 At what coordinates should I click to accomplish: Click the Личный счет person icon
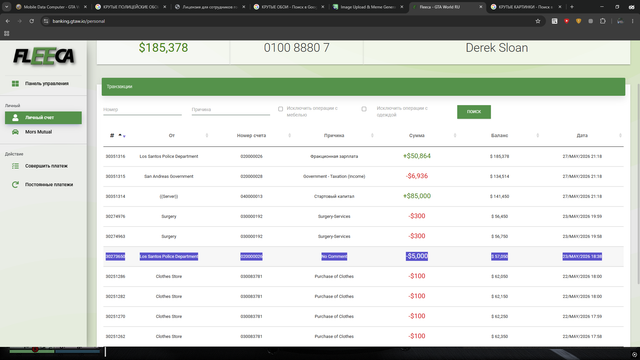click(x=15, y=118)
